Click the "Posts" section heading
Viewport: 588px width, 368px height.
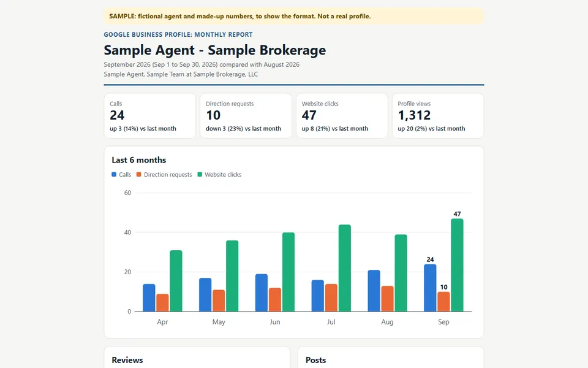pyautogui.click(x=316, y=360)
